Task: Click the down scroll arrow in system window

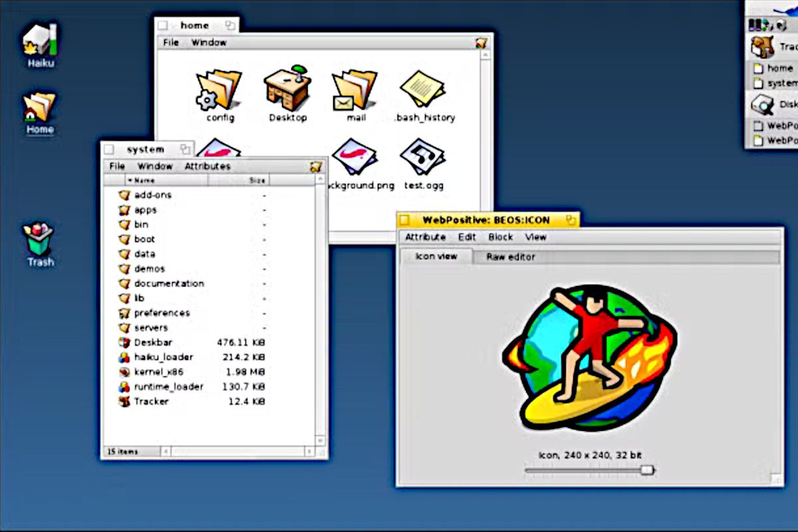Action: [321, 440]
